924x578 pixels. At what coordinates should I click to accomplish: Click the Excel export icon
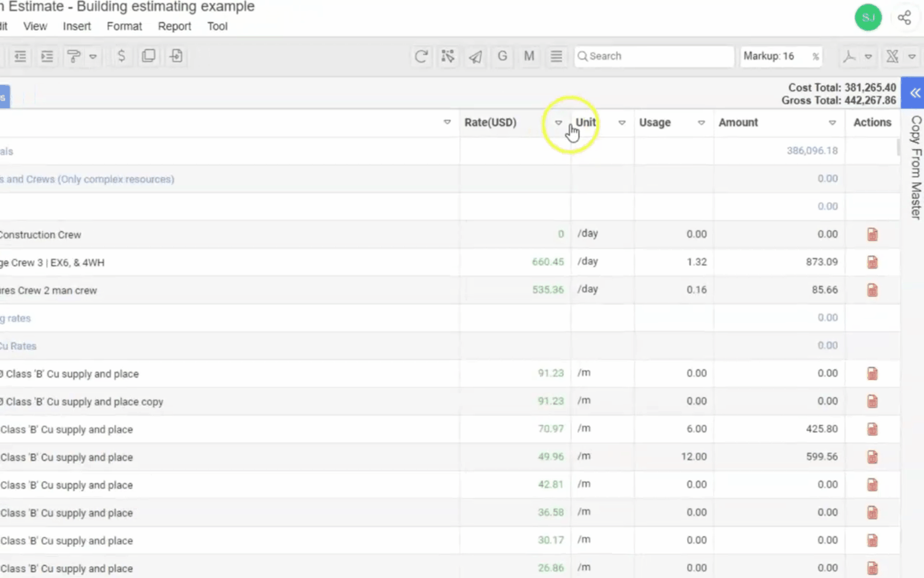tap(892, 56)
